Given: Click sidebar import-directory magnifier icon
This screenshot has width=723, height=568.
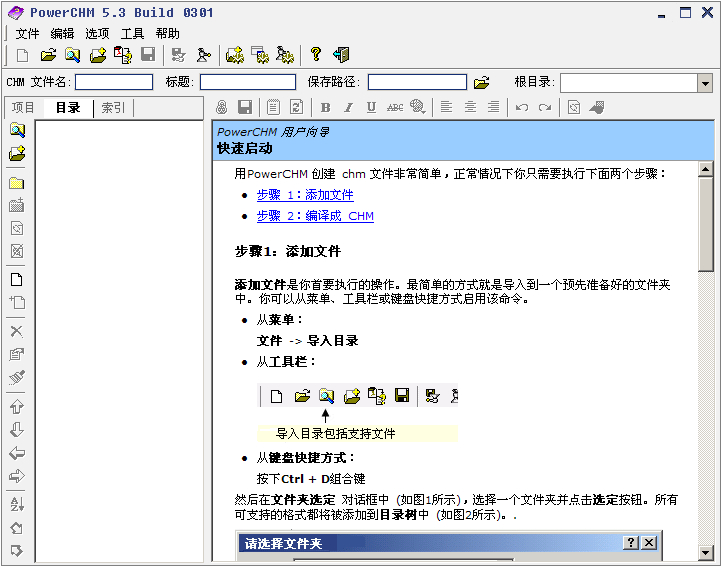Looking at the screenshot, I should tap(17, 130).
